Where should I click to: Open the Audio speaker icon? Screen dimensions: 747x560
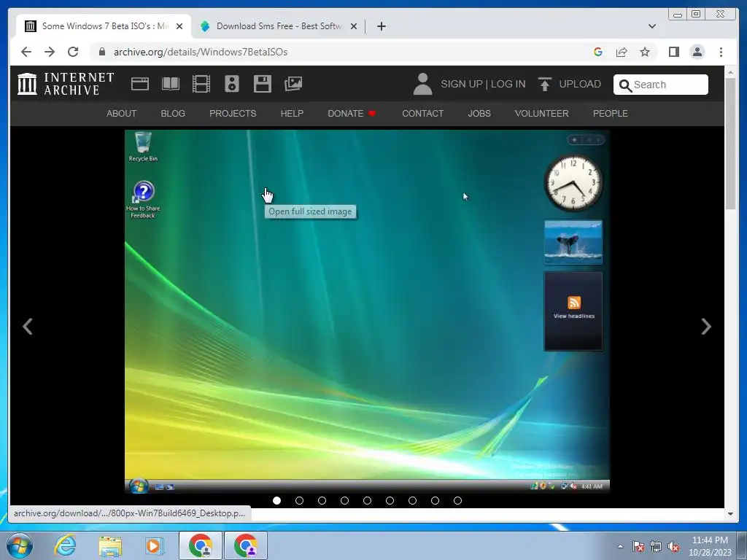point(232,84)
